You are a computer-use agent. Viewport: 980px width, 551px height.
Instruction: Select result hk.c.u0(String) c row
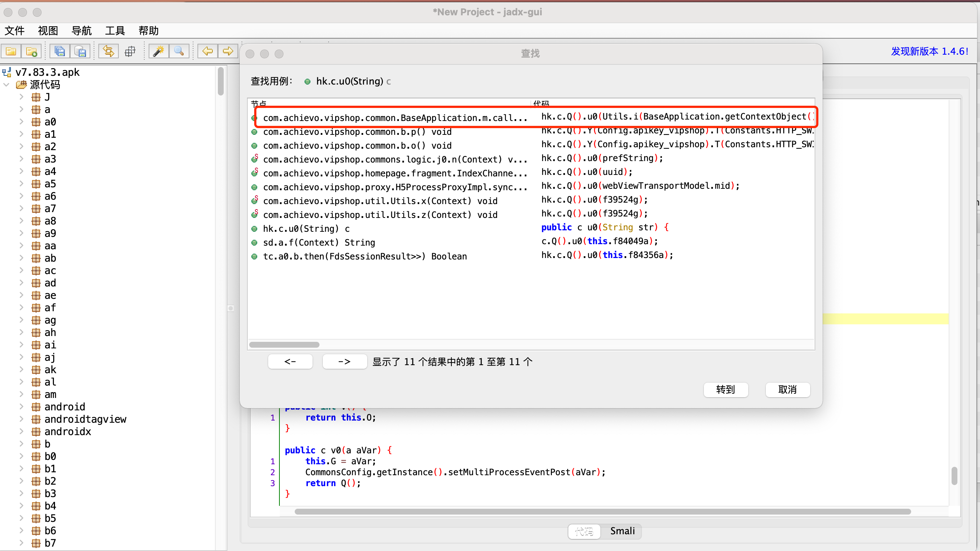[532, 228]
